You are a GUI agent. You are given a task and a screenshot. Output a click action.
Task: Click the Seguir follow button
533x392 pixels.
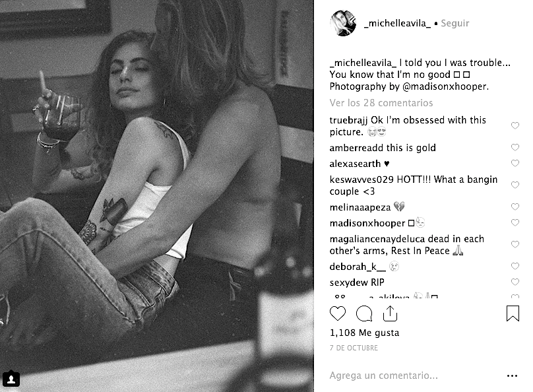click(455, 23)
